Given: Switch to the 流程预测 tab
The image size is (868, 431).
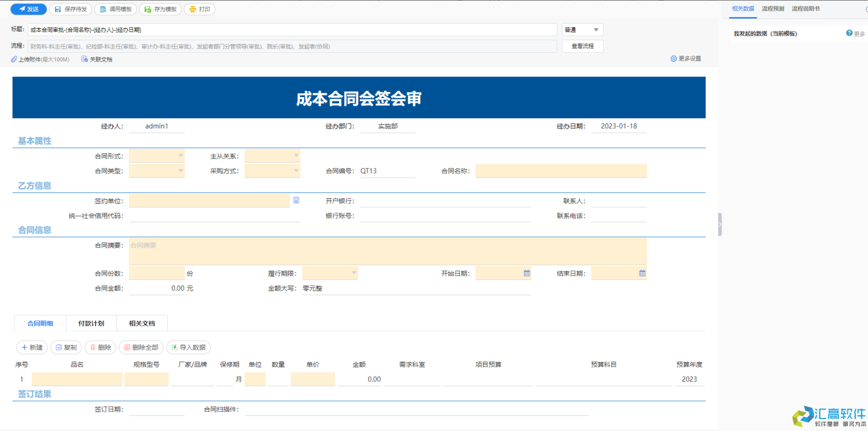Looking at the screenshot, I should [x=773, y=9].
